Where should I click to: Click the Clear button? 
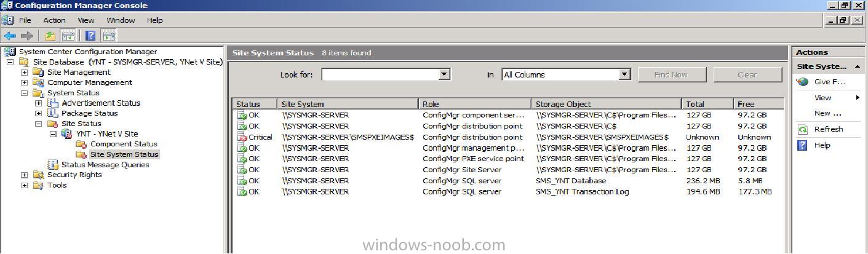747,74
